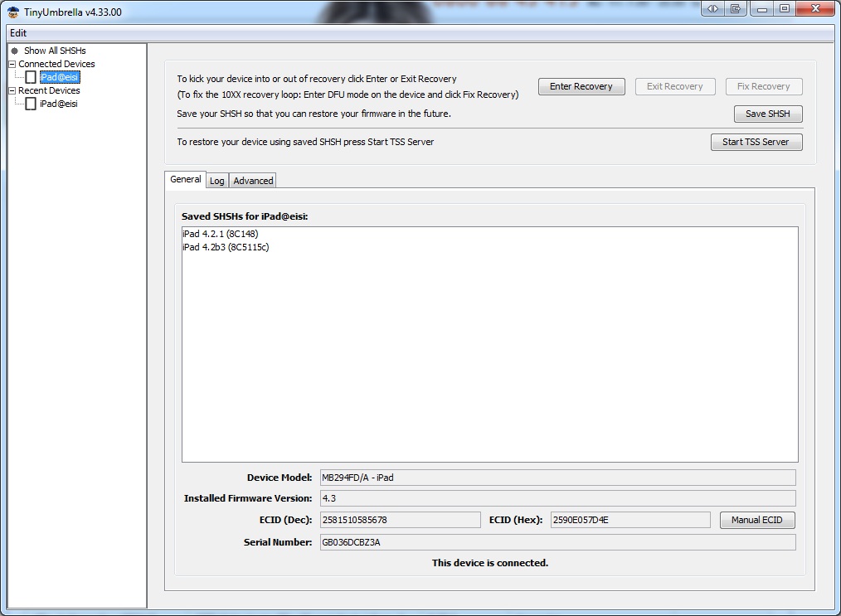The width and height of the screenshot is (841, 616).
Task: Collapse the Recent Devices tree node
Action: 12,90
